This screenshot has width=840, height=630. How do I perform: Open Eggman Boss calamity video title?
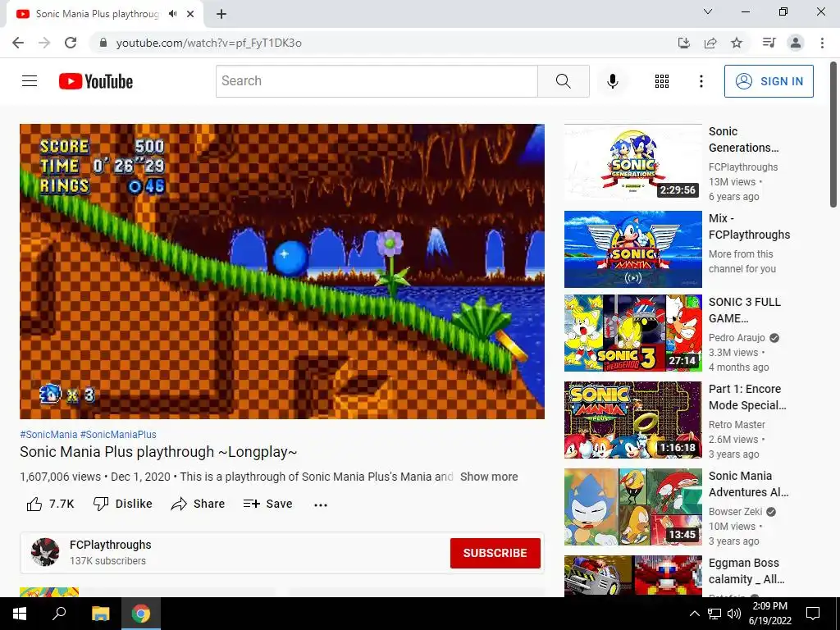(x=746, y=571)
